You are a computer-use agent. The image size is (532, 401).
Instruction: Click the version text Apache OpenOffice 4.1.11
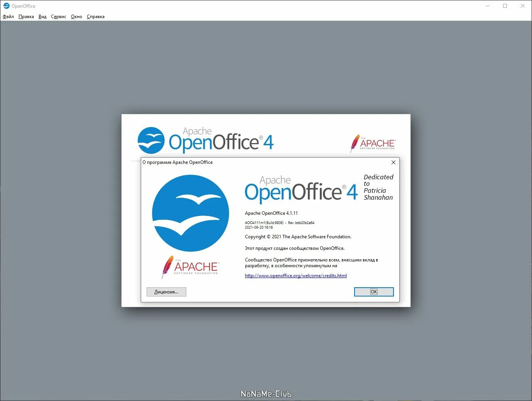pyautogui.click(x=271, y=213)
